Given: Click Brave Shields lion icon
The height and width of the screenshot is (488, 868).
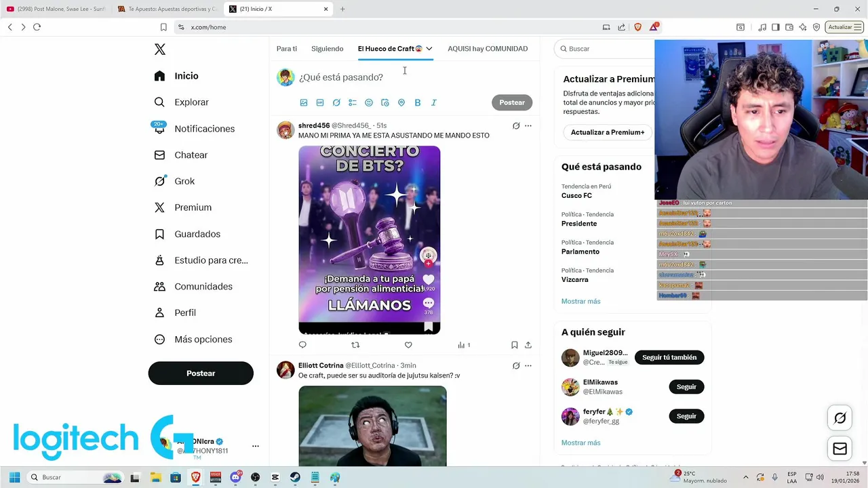Looking at the screenshot, I should pyautogui.click(x=637, y=27).
